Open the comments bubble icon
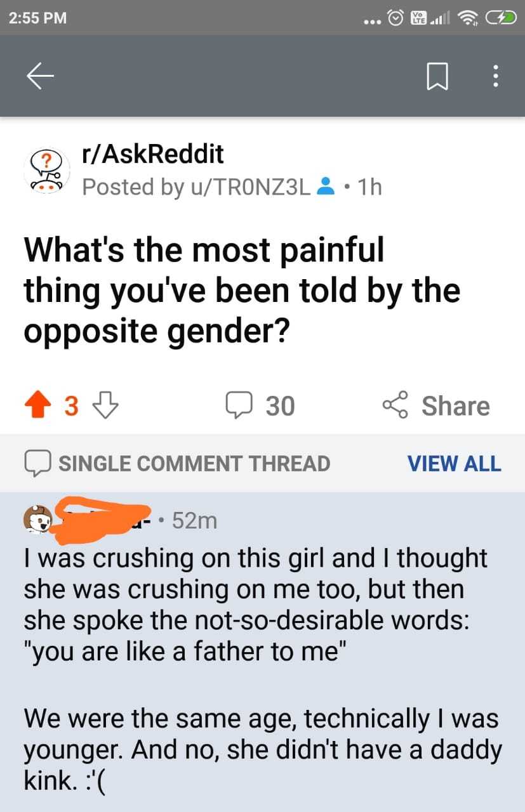 (x=239, y=405)
